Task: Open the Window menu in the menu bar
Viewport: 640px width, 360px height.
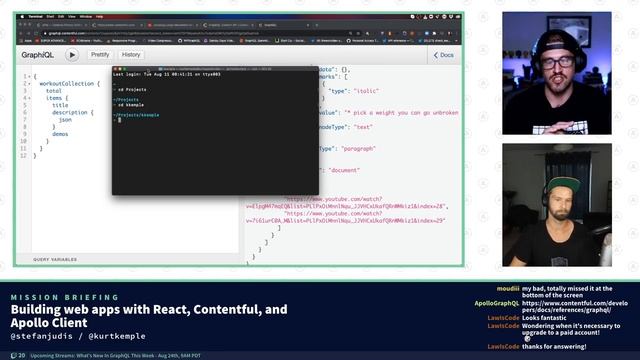Action: (x=86, y=17)
